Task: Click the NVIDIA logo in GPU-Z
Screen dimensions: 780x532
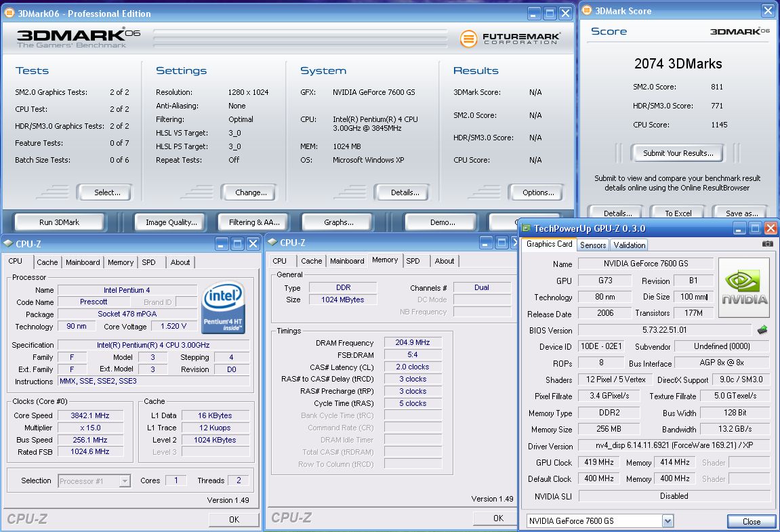Action: 744,287
